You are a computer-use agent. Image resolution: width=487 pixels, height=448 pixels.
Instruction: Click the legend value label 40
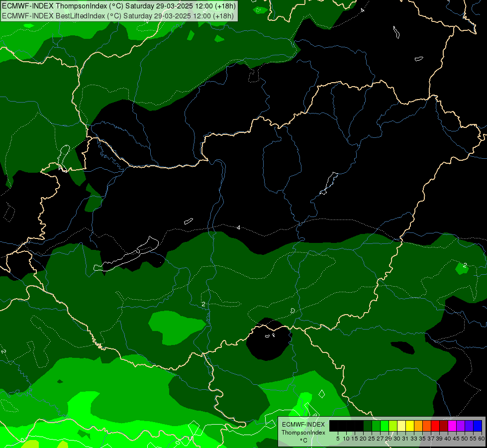[448, 439]
